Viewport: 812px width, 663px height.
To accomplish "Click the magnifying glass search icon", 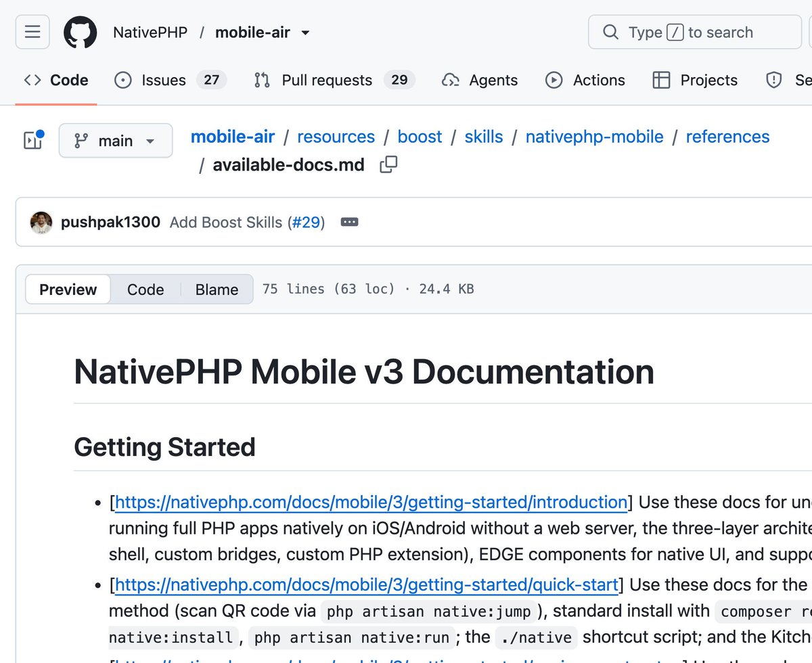I will click(x=610, y=32).
